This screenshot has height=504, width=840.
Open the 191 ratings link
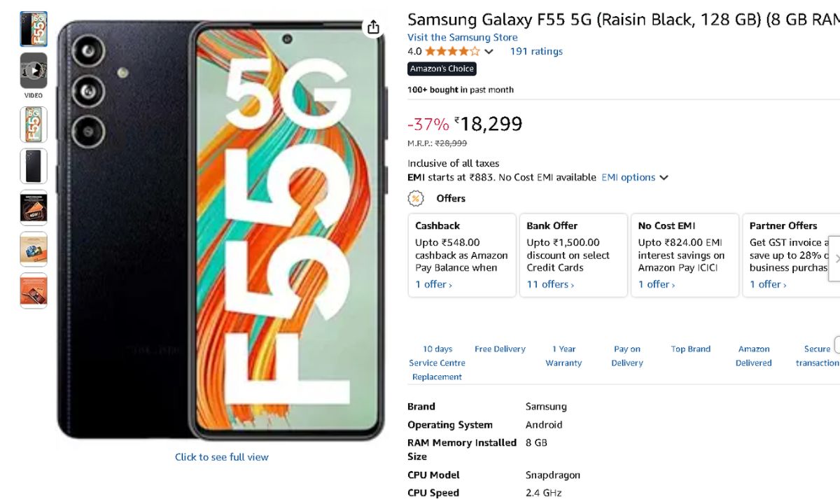point(536,51)
